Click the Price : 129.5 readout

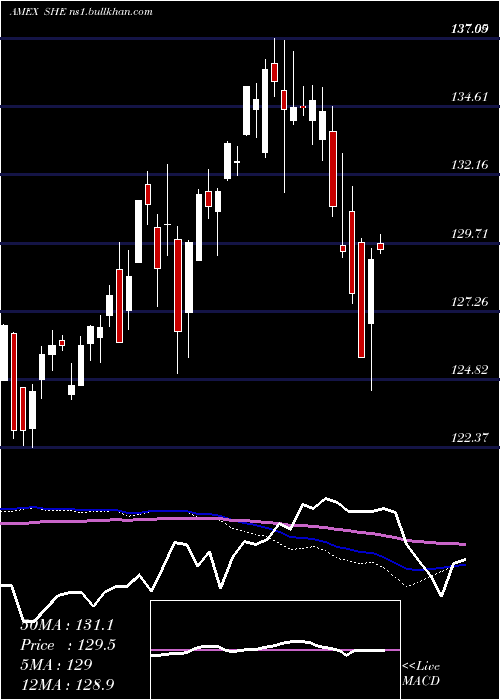coord(68,645)
